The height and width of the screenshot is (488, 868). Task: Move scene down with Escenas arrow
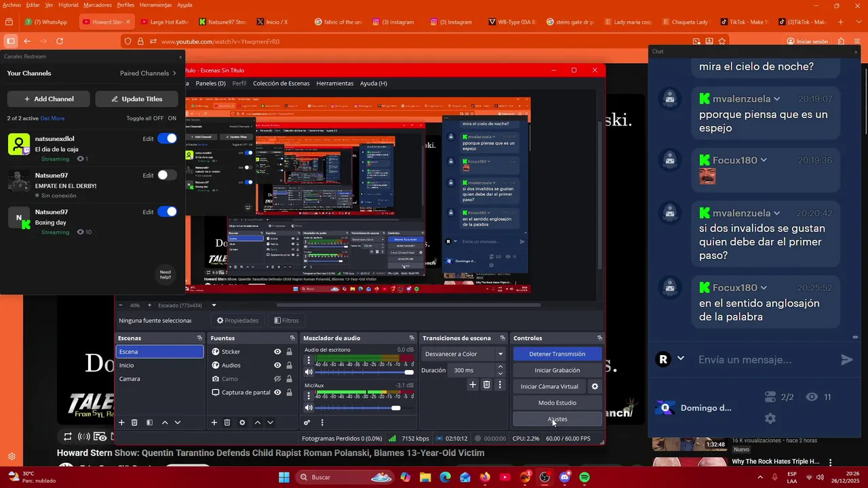point(178,422)
